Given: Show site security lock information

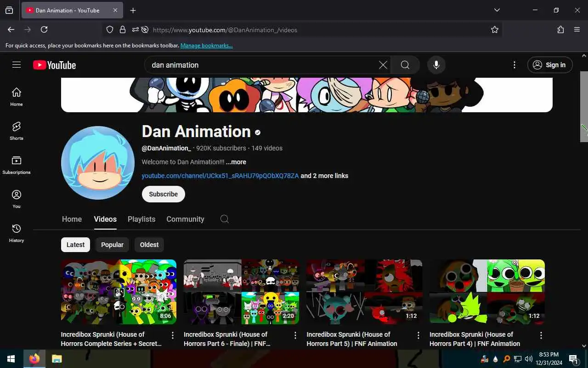Looking at the screenshot, I should (x=122, y=29).
